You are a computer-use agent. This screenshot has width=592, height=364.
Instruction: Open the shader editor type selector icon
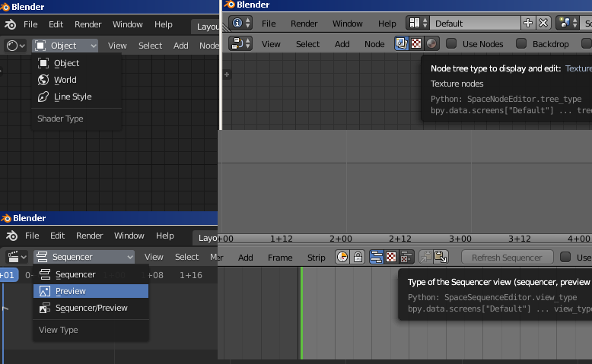click(x=16, y=46)
